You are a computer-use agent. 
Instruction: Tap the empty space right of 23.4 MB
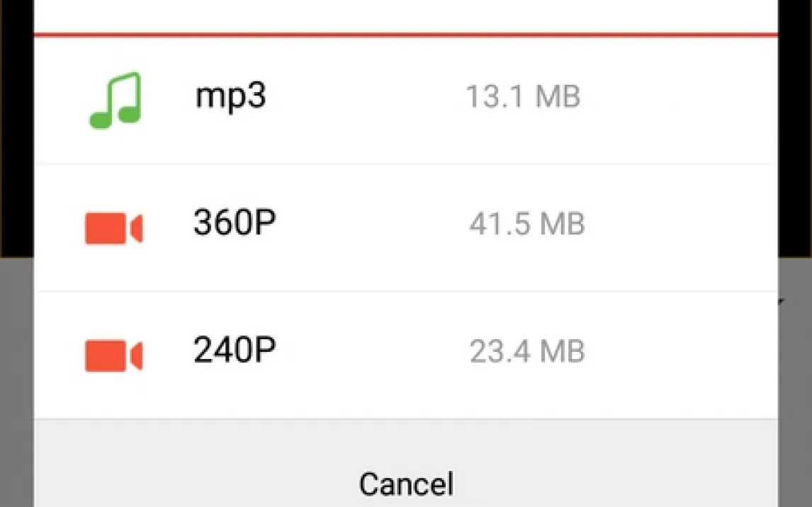[680, 351]
